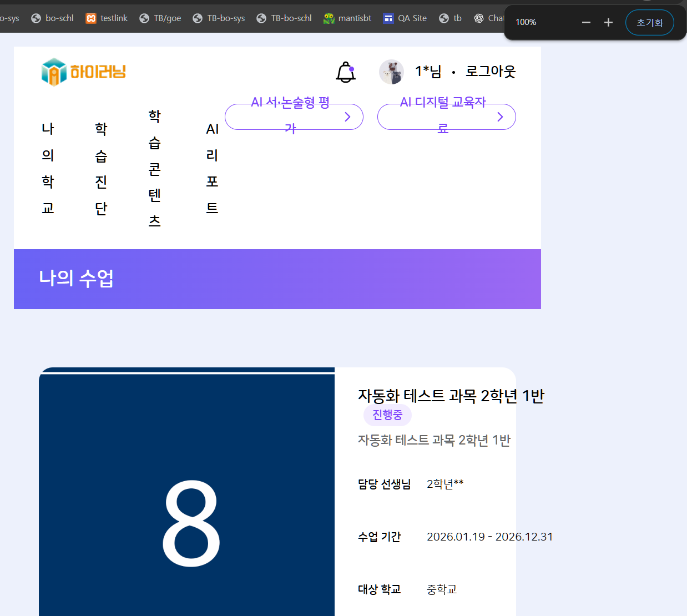This screenshot has height=616, width=687.
Task: Click the 하이러닝 logo
Action: click(84, 72)
